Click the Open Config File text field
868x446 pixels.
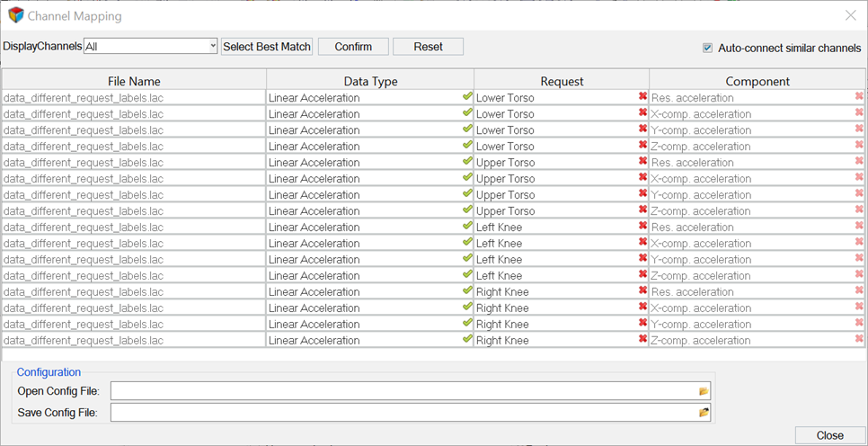pos(404,391)
